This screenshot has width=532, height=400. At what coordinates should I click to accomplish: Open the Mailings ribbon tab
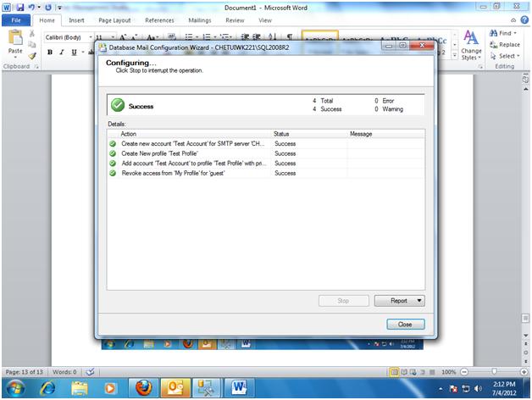tap(200, 20)
